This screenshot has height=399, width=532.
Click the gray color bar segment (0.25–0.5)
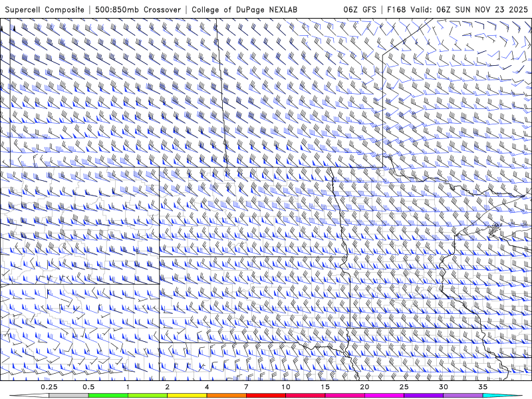pos(68,396)
